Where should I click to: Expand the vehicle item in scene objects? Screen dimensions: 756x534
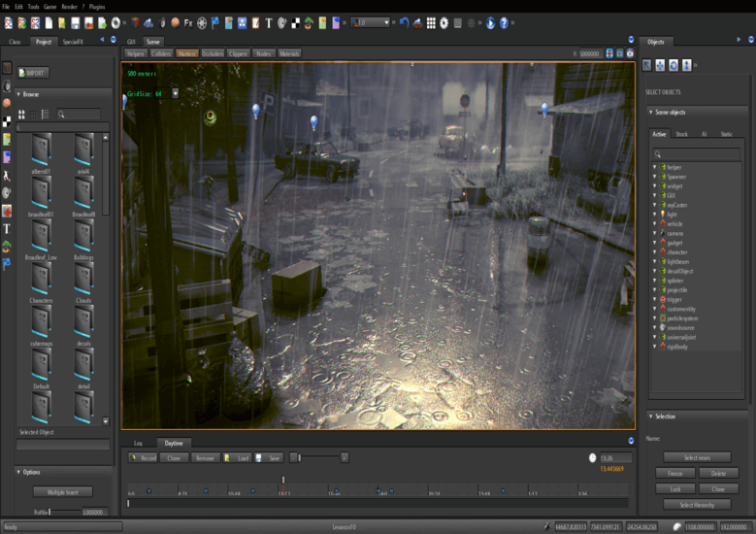point(655,223)
